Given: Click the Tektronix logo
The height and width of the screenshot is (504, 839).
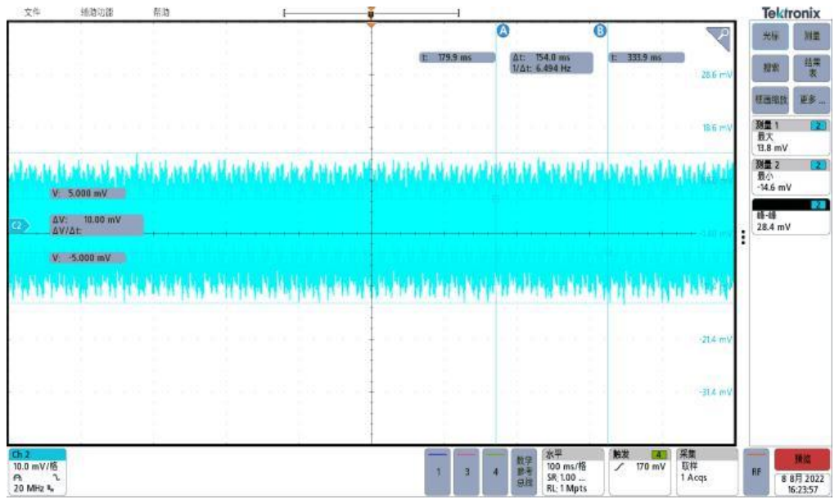Looking at the screenshot, I should click(791, 12).
